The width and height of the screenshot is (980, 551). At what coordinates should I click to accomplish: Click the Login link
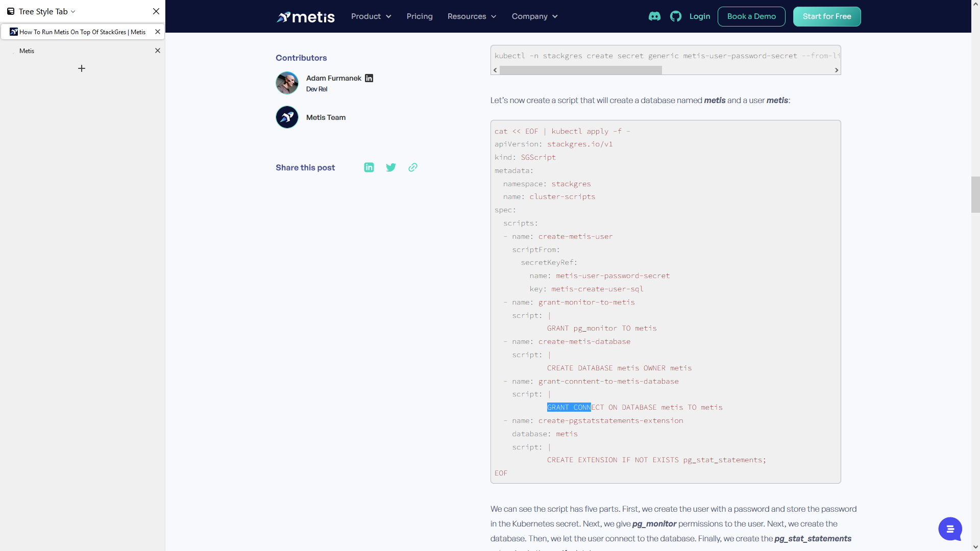click(x=699, y=16)
